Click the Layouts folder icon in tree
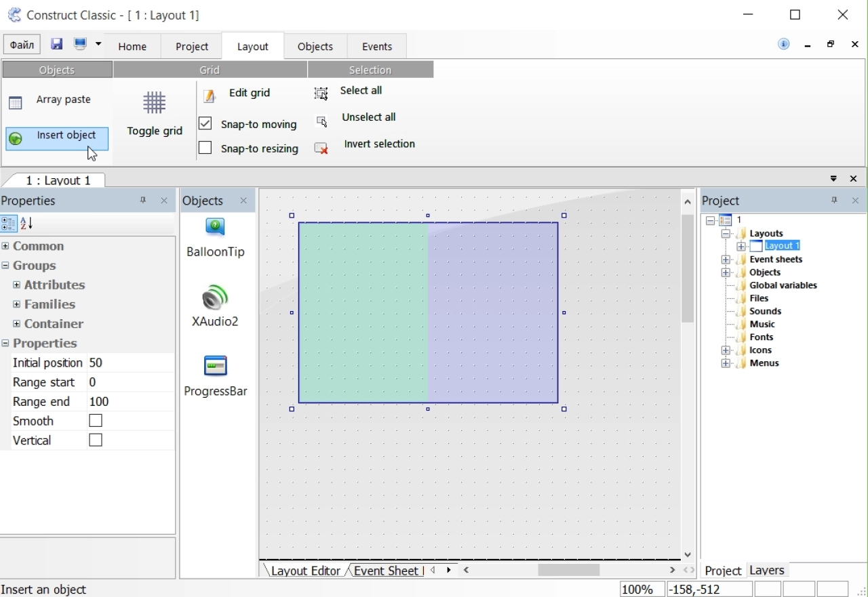Image resolution: width=868 pixels, height=597 pixels. click(741, 233)
